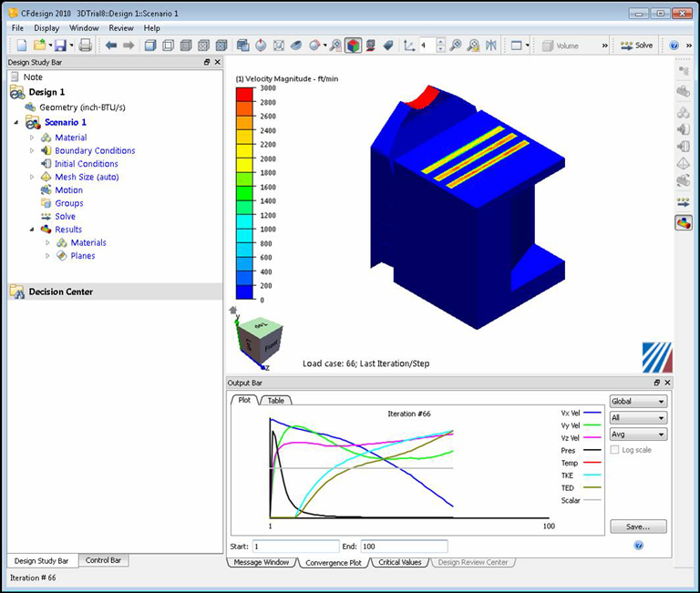Click the grey forward arrow icon

pos(129,46)
